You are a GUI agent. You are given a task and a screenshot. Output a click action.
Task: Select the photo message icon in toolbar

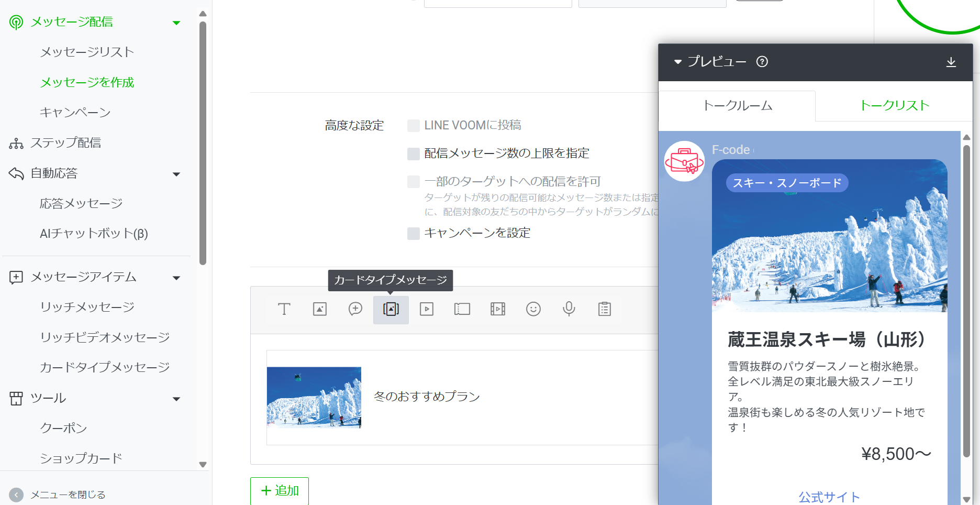pyautogui.click(x=320, y=309)
